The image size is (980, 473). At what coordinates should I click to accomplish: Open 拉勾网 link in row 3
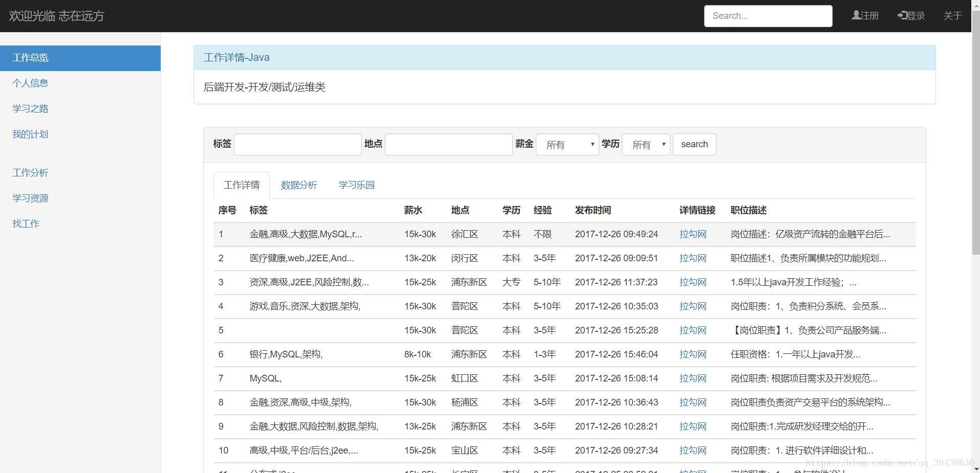693,282
